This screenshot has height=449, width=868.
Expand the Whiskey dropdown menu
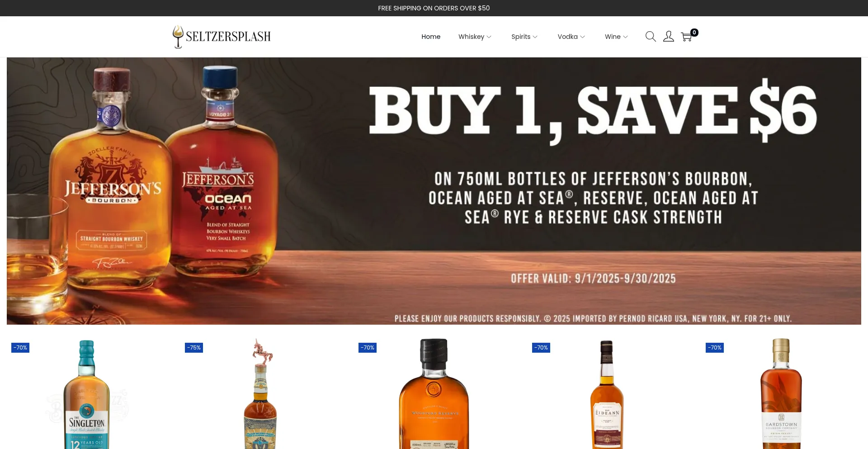point(475,37)
